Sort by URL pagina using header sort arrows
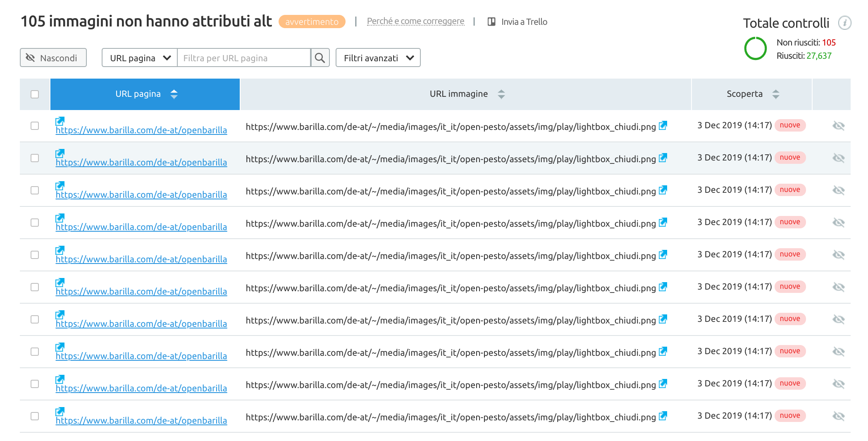Screen dimensions: 868x441 [174, 94]
